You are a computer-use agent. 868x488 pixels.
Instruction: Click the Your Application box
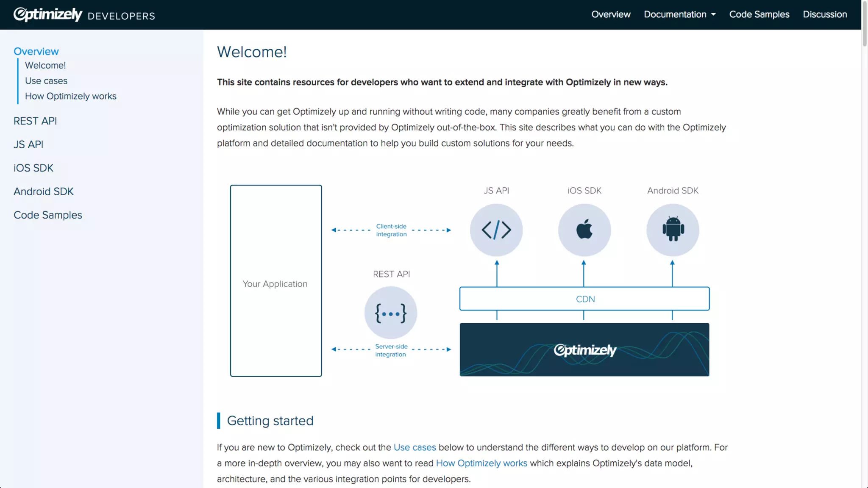pos(276,281)
